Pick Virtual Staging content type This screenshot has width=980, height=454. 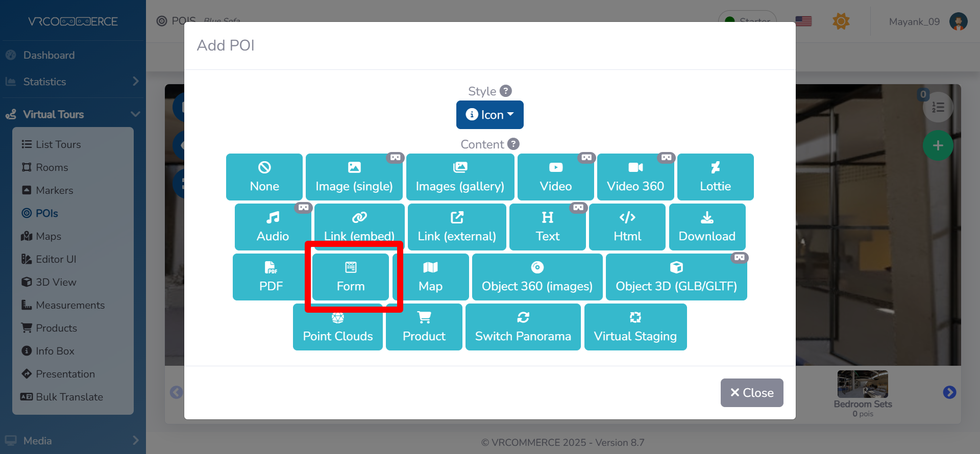(x=635, y=327)
